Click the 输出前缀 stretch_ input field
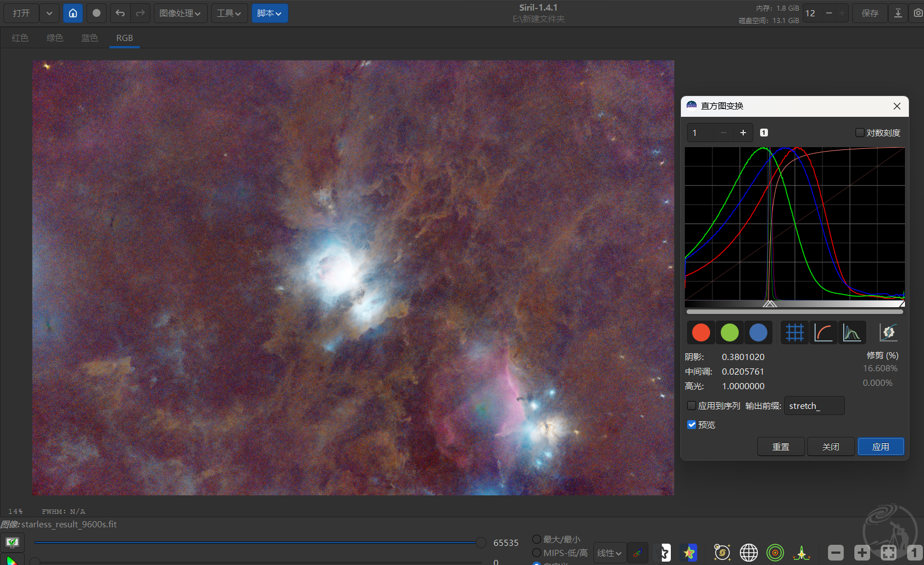This screenshot has height=565, width=924. click(x=814, y=405)
